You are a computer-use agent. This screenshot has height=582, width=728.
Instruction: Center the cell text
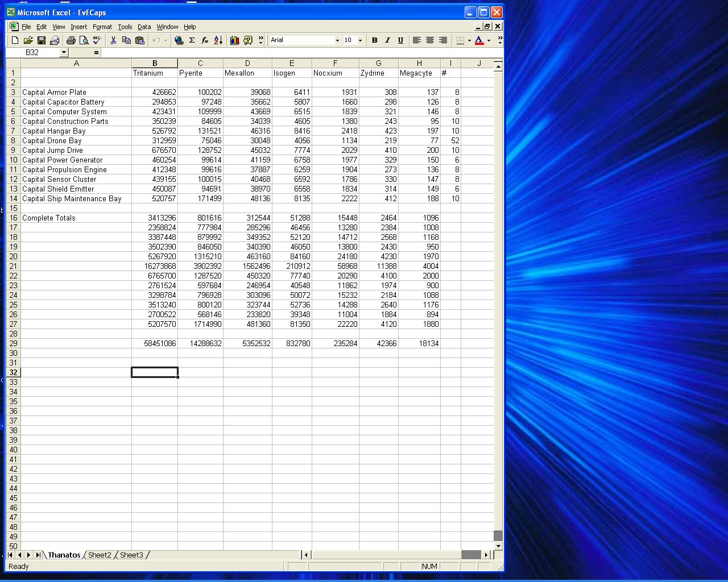tap(430, 40)
